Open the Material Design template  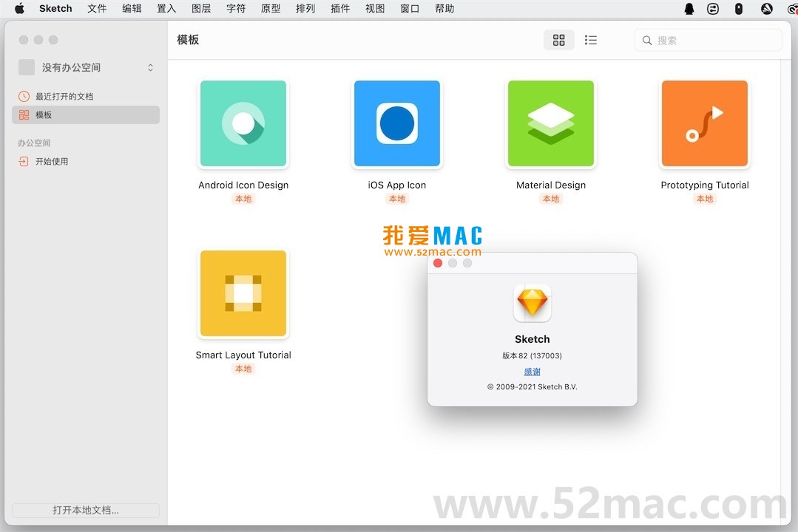coord(550,123)
